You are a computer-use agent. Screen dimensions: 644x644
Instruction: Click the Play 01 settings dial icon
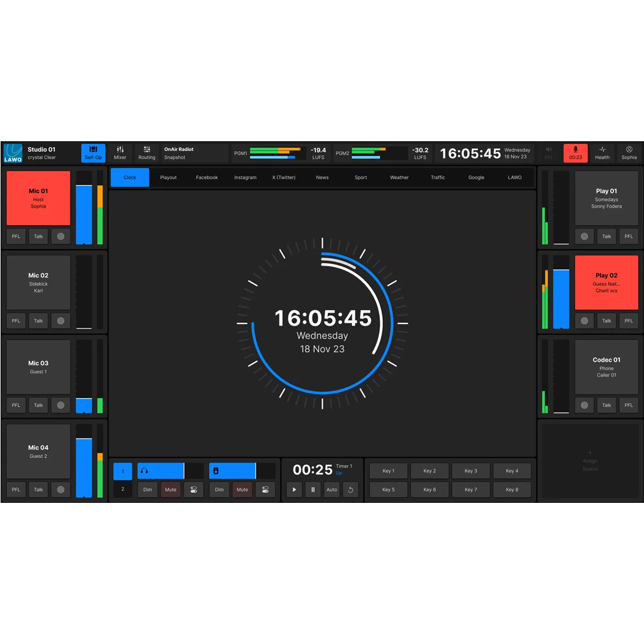[x=584, y=236]
